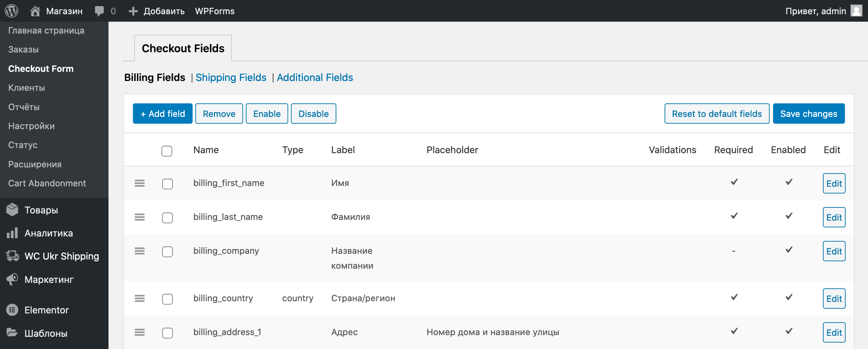Edit the billing_first_name field

tap(834, 183)
